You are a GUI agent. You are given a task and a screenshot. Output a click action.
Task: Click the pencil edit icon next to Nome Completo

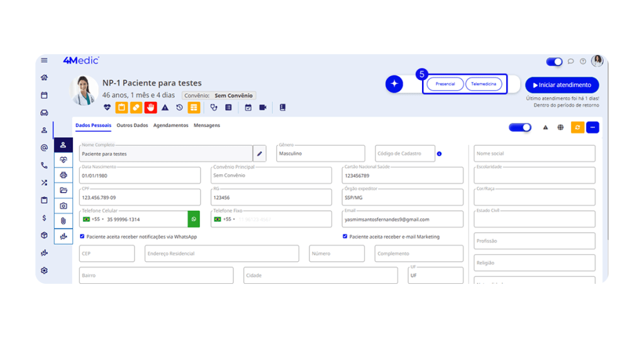[x=260, y=154]
